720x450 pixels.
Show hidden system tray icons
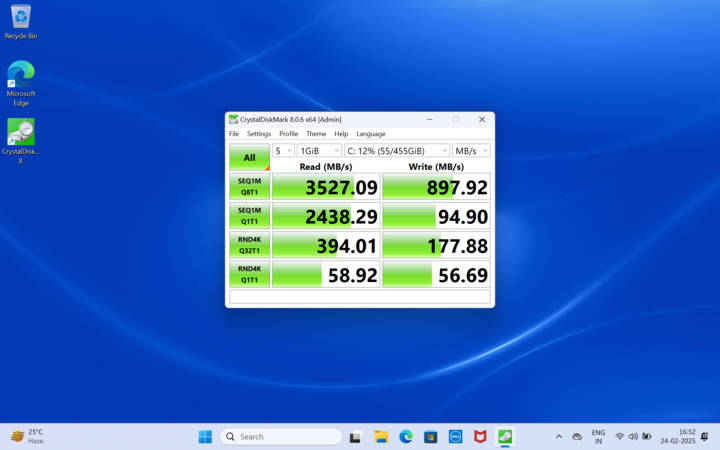tap(559, 437)
